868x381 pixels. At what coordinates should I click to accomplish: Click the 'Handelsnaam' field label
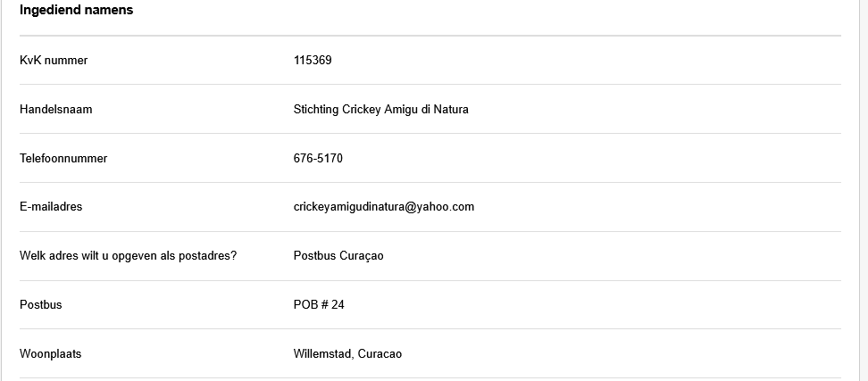click(x=56, y=110)
